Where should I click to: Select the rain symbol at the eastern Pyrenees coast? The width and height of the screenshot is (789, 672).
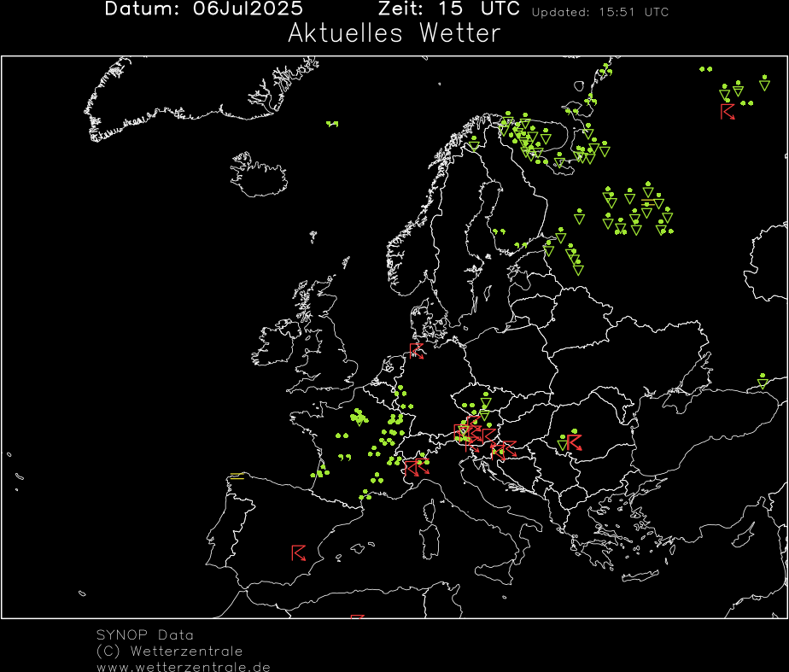[x=365, y=495]
